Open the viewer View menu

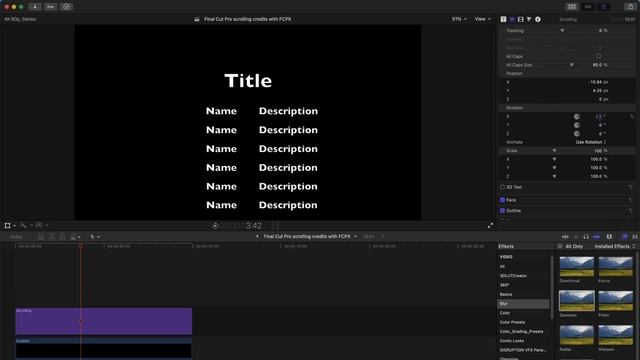(483, 19)
